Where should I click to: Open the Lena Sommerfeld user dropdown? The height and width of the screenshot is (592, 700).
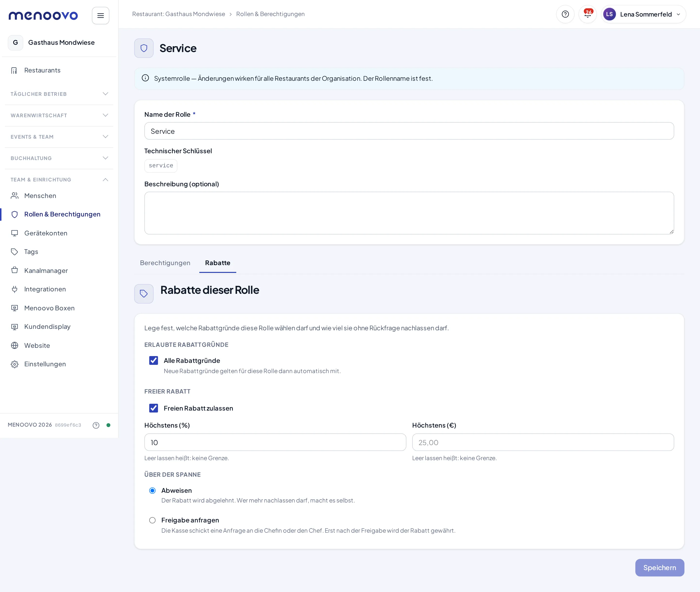tap(643, 14)
